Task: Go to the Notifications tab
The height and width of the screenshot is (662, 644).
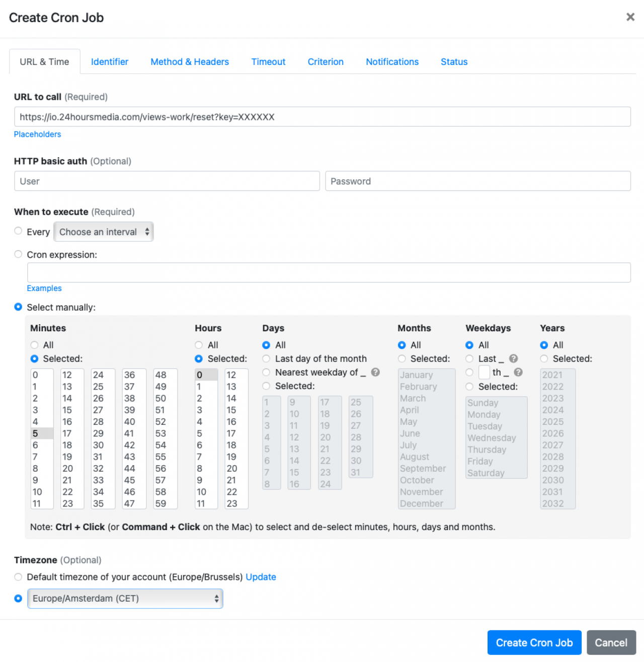Action: (392, 61)
